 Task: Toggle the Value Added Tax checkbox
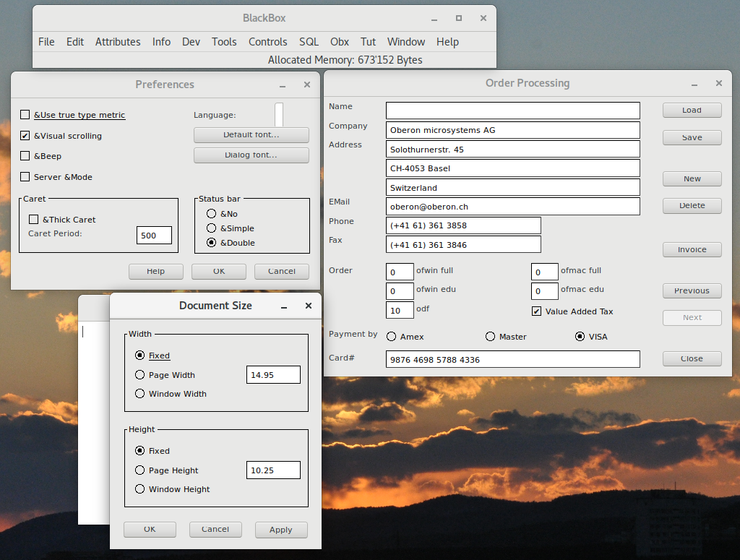(536, 311)
